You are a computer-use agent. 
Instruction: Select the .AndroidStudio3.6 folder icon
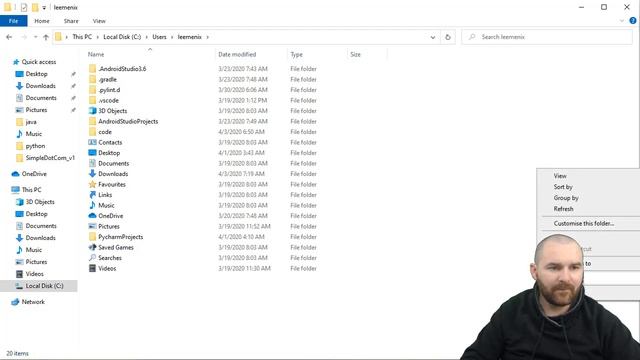click(x=93, y=69)
